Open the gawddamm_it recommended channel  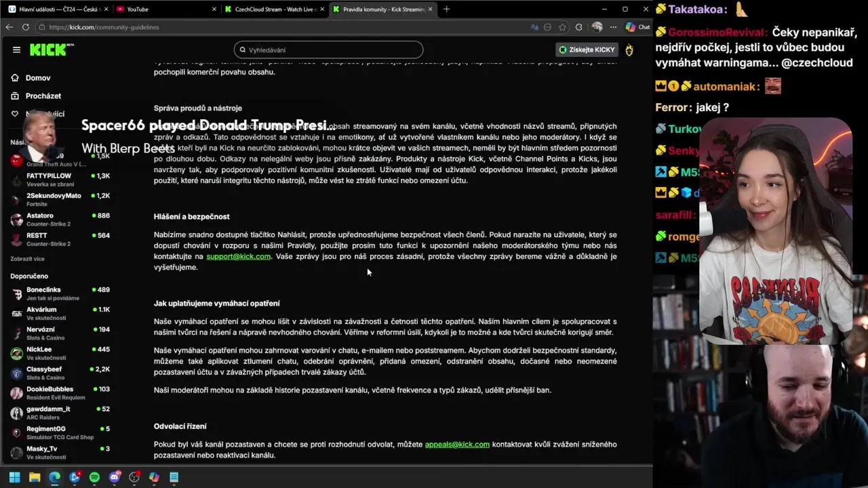[x=61, y=413]
